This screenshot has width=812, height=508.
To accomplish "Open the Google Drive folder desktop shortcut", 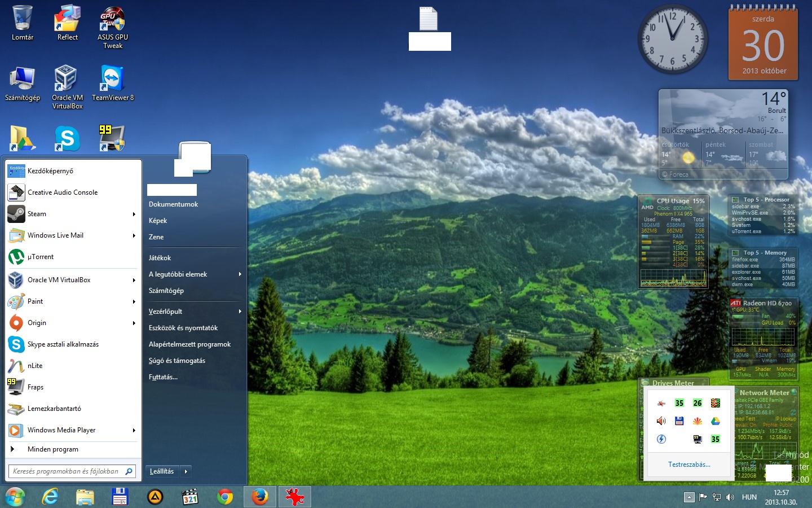I will coord(23,138).
